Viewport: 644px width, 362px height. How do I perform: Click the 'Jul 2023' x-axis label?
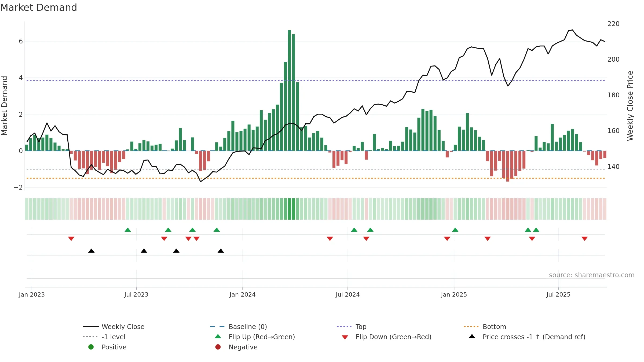pyautogui.click(x=136, y=294)
